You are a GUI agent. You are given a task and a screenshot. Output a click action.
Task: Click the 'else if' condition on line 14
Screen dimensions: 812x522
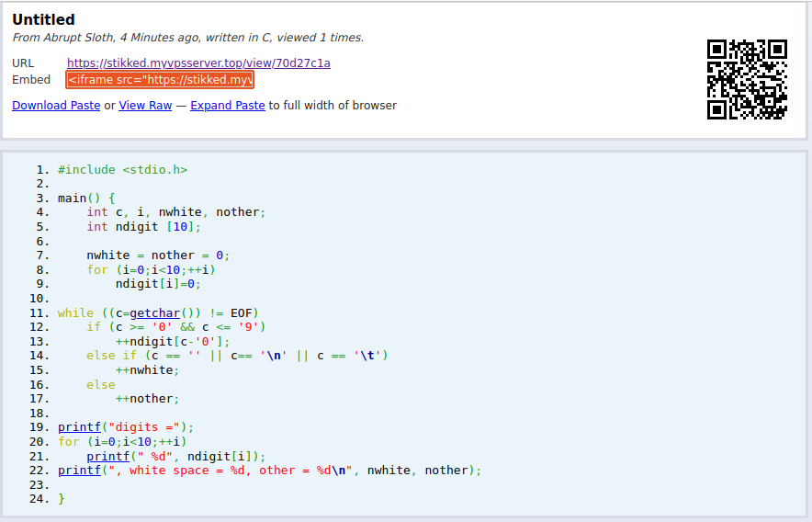[x=237, y=356]
